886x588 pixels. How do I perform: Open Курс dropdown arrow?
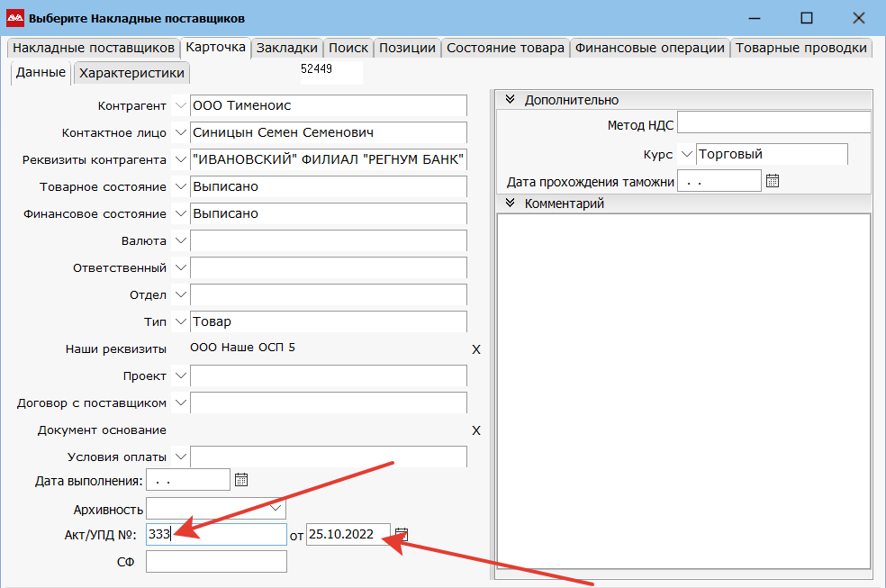686,154
